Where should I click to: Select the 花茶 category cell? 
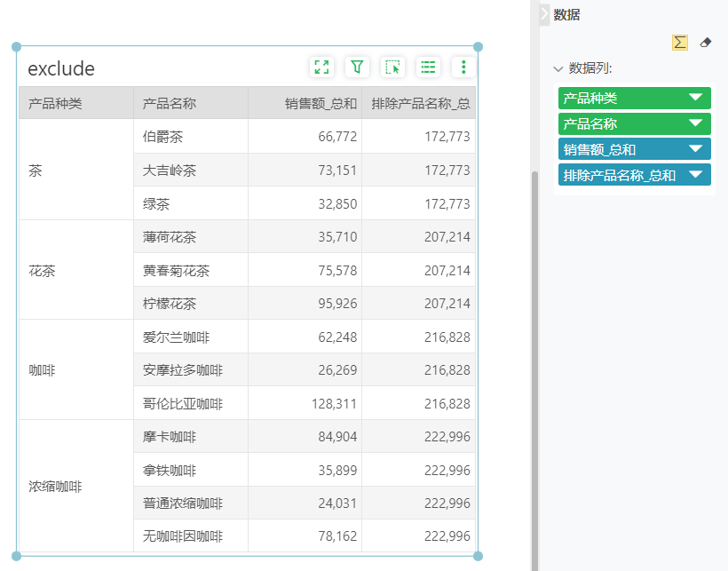pyautogui.click(x=76, y=270)
